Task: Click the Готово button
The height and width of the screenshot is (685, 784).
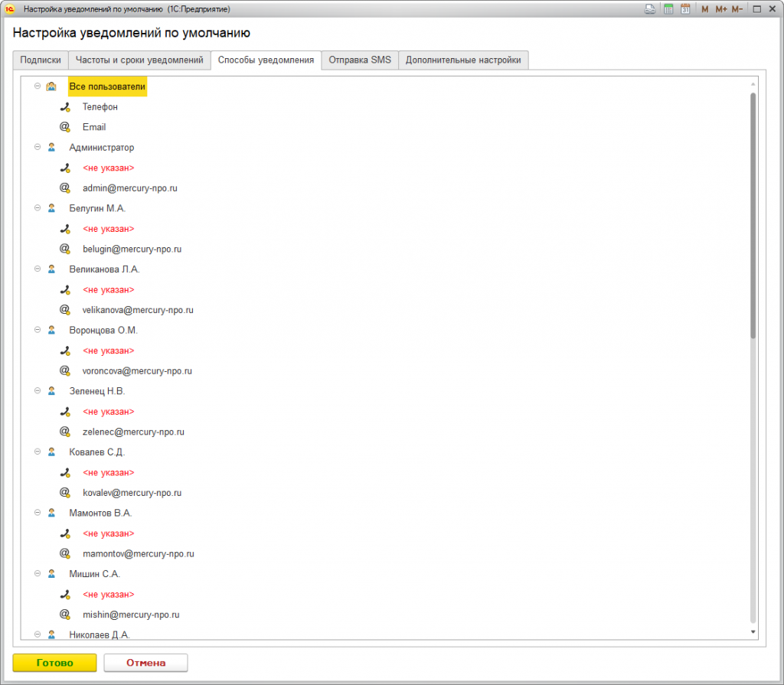Action: [54, 663]
